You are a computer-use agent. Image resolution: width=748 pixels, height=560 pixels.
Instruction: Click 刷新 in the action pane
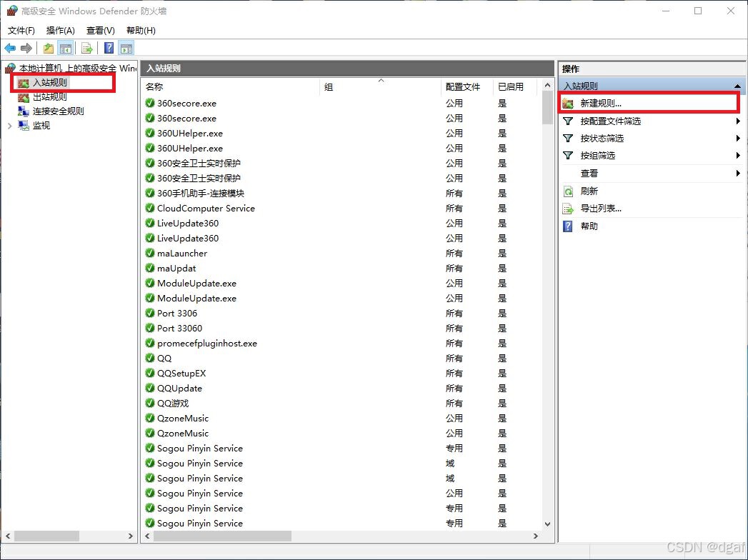589,191
